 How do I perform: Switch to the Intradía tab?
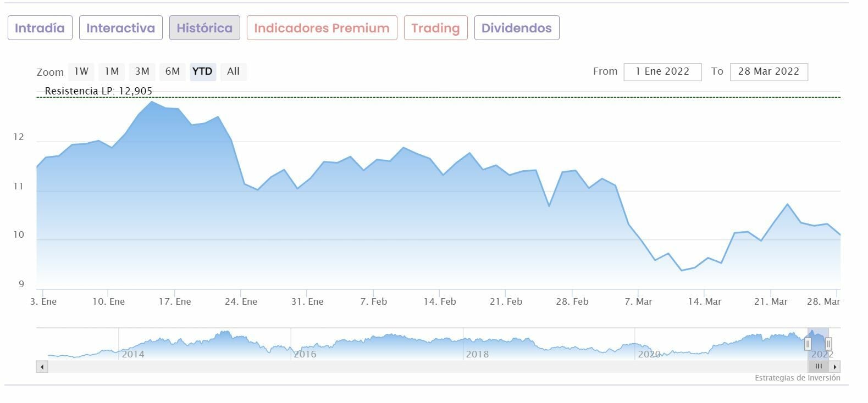point(40,28)
